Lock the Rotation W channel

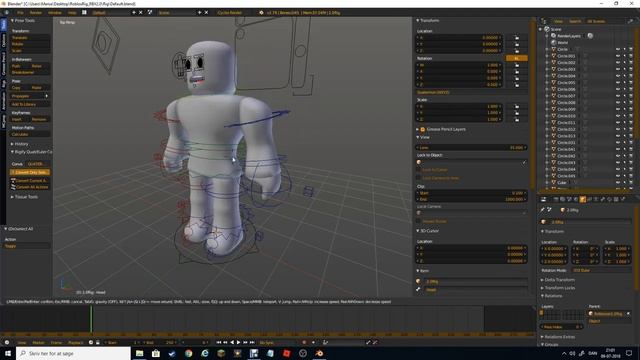coord(517,65)
